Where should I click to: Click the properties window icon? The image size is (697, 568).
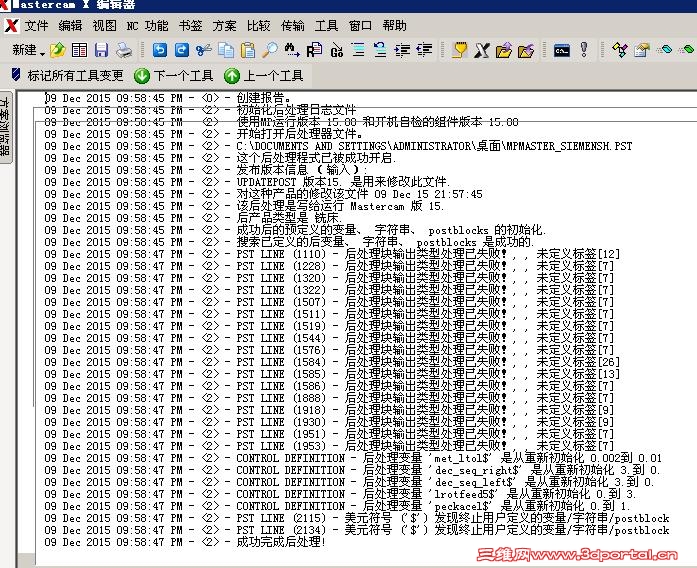[x=642, y=50]
